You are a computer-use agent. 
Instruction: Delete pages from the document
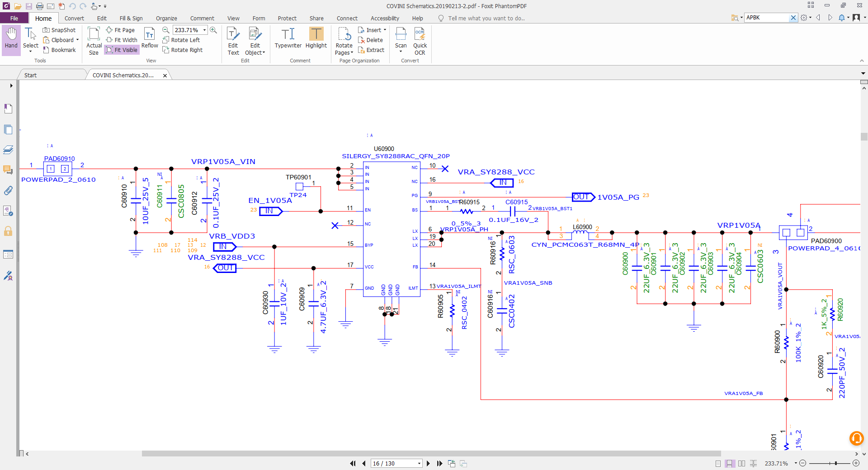point(371,40)
